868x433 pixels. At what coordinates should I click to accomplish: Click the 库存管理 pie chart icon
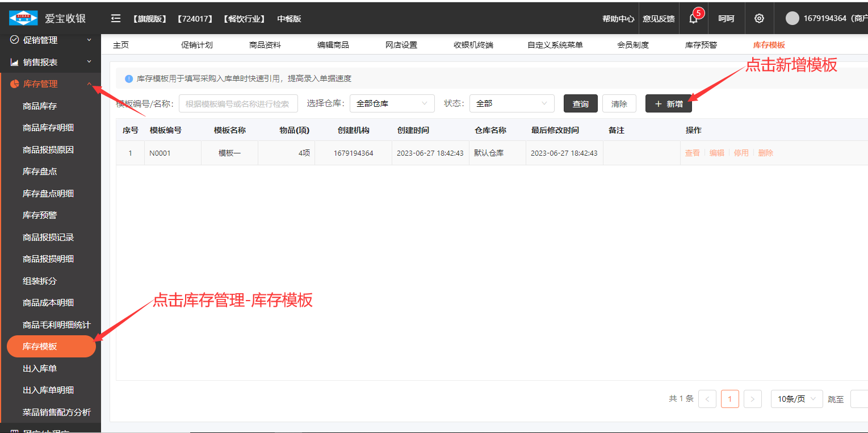(15, 84)
